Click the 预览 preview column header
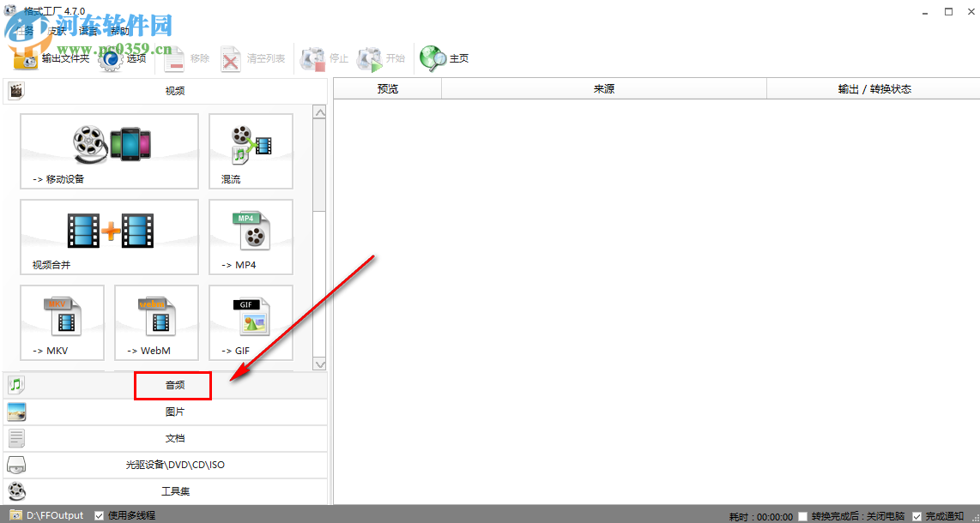 388,88
